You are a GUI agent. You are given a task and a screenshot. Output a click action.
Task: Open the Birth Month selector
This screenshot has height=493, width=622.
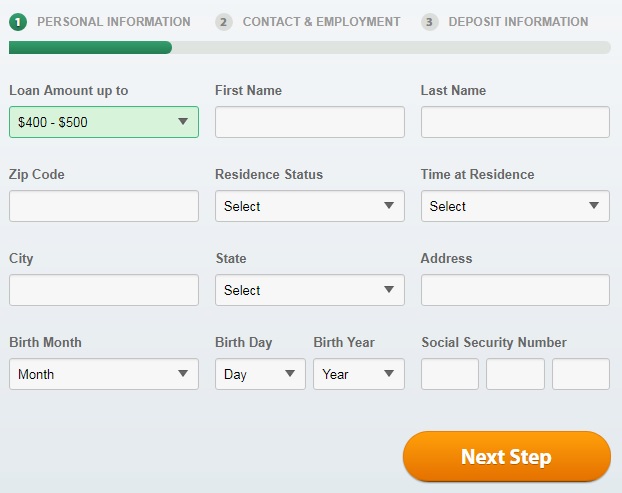point(104,374)
